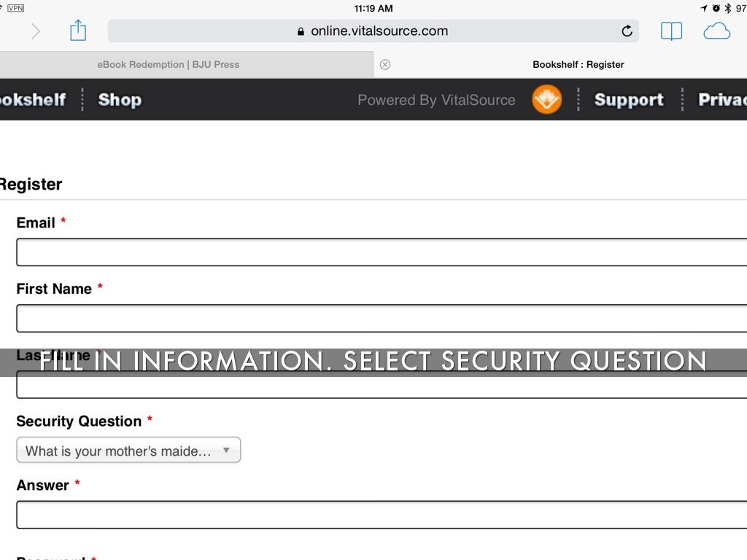Tap the online.vitalsource.com address bar
Image resolution: width=747 pixels, height=560 pixels.
click(x=379, y=31)
